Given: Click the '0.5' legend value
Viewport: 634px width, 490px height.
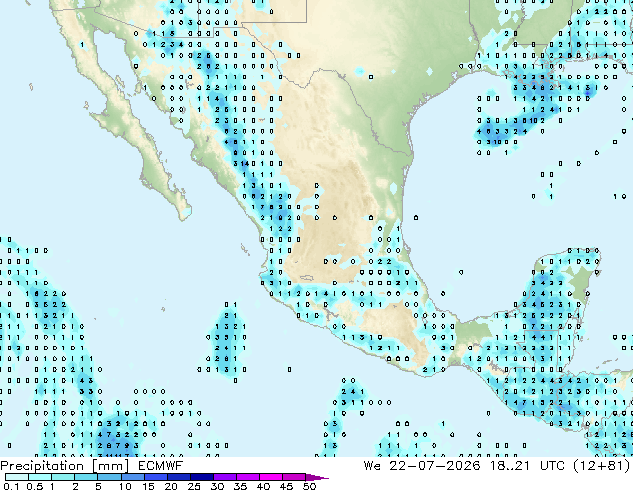Looking at the screenshot, I should click(x=35, y=486).
